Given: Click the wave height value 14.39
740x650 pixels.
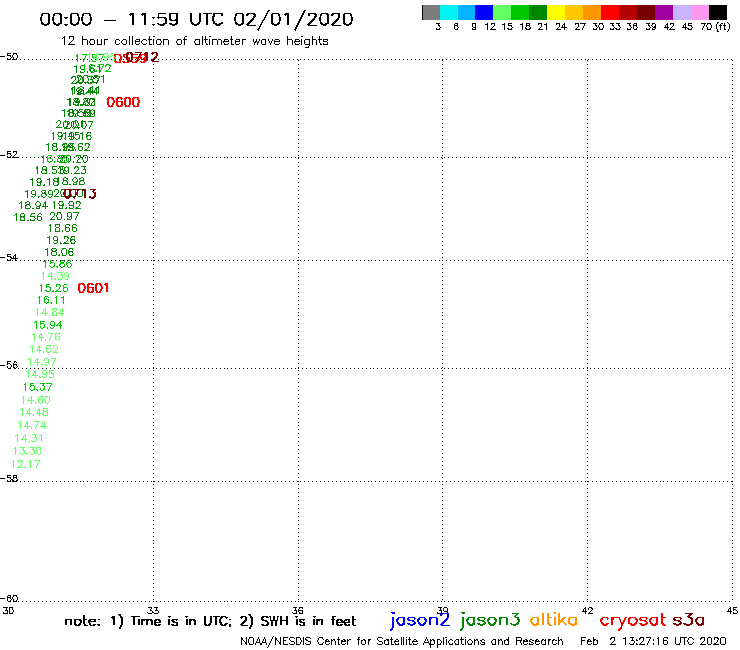Looking at the screenshot, I should click(x=56, y=276).
